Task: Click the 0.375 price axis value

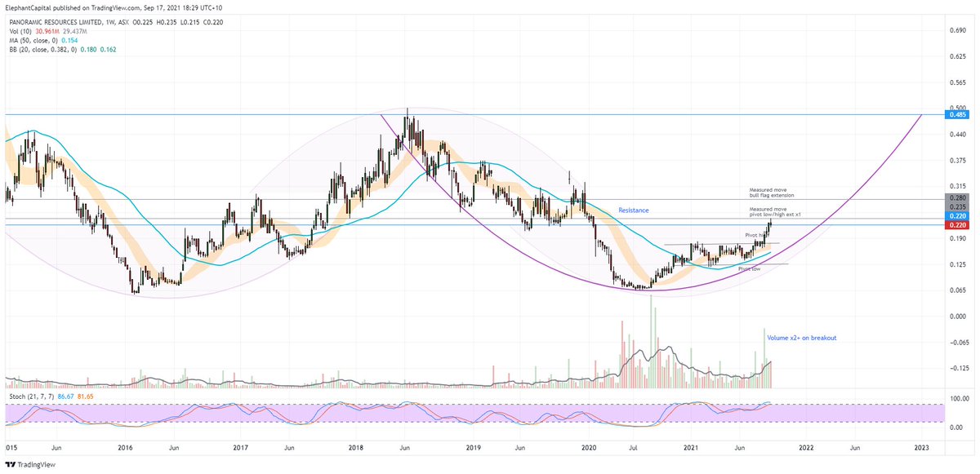Action: pyautogui.click(x=958, y=161)
